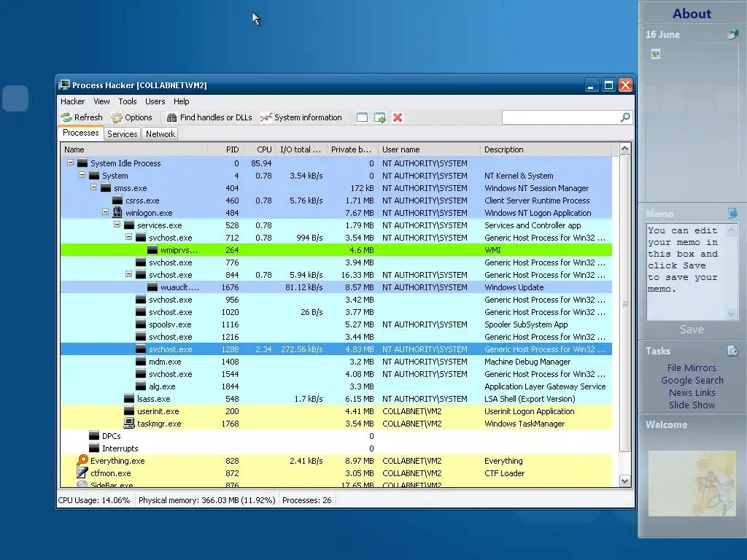Click Save under the memo box
Image resolution: width=747 pixels, height=560 pixels.
tap(692, 330)
